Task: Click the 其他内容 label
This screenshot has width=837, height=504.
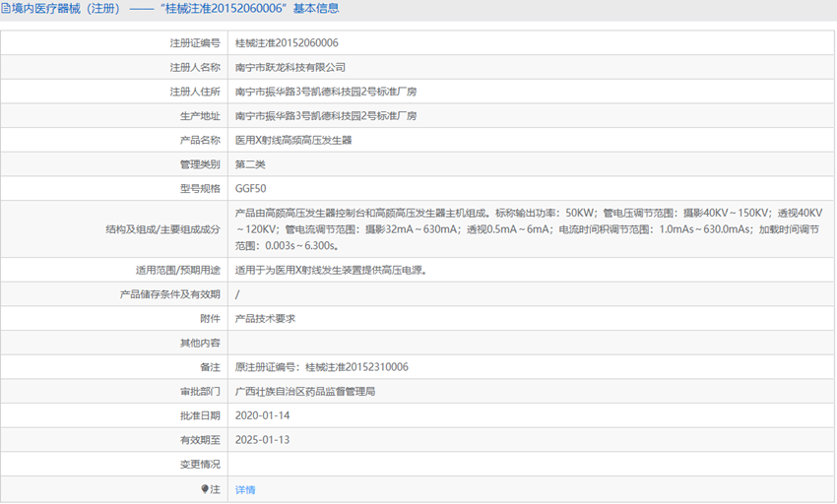Action: click(200, 343)
